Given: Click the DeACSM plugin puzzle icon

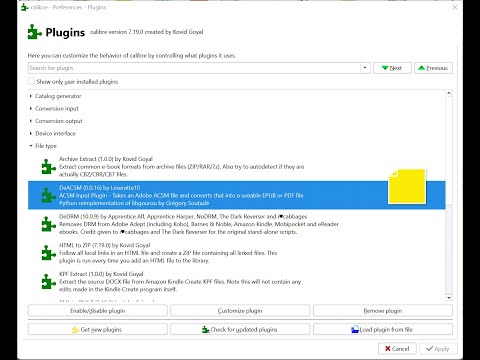Looking at the screenshot, I should tap(48, 195).
